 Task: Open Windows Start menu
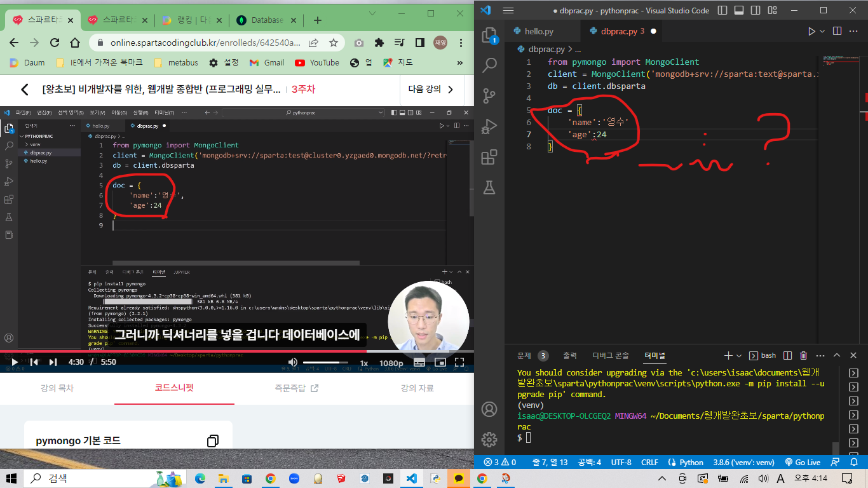coord(11,478)
